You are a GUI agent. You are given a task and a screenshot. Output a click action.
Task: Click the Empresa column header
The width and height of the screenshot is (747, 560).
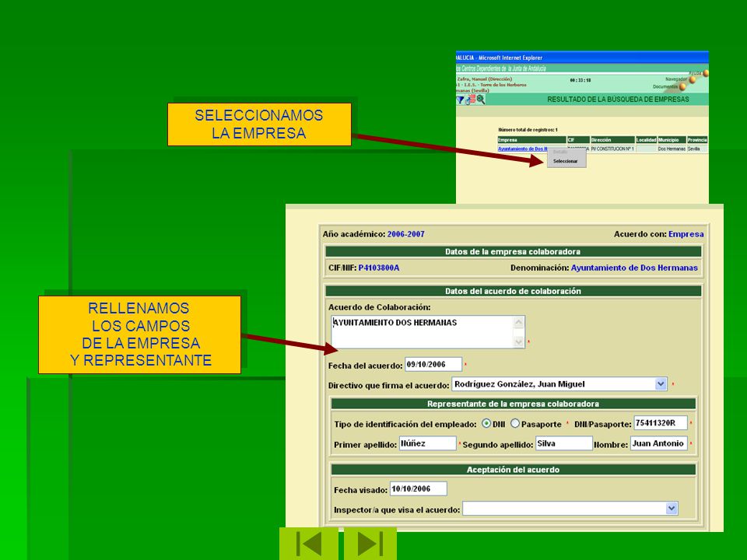click(x=531, y=140)
